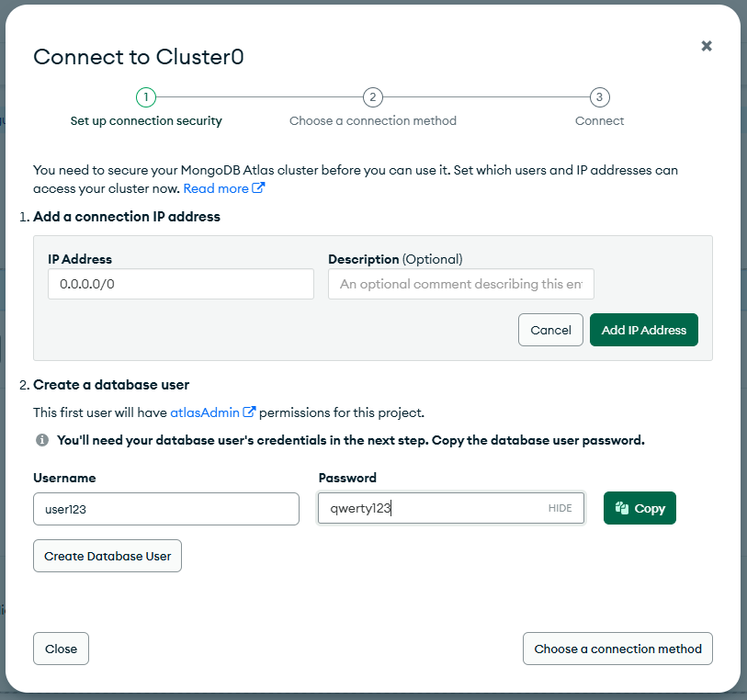Select the Connect step label

tap(599, 121)
